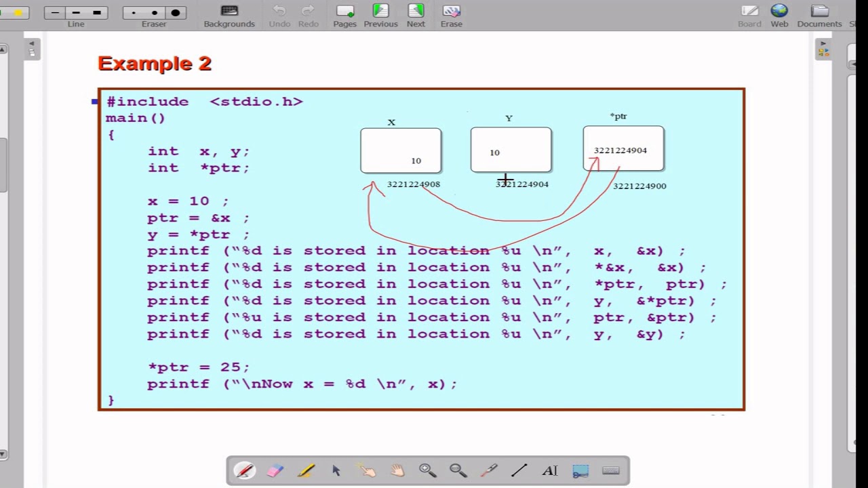Click the left scrollbar down arrow
The height and width of the screenshot is (488, 868).
pyautogui.click(x=3, y=453)
